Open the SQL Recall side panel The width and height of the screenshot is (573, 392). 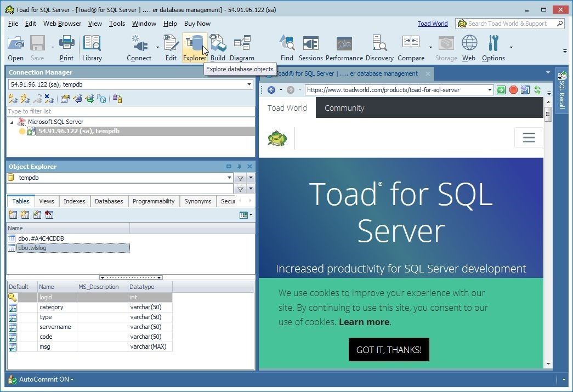point(561,90)
